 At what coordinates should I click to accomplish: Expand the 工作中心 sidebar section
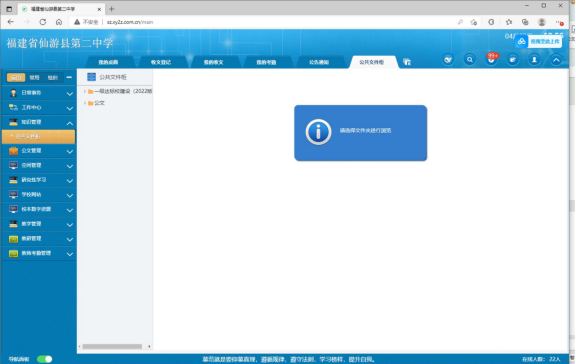(39, 108)
